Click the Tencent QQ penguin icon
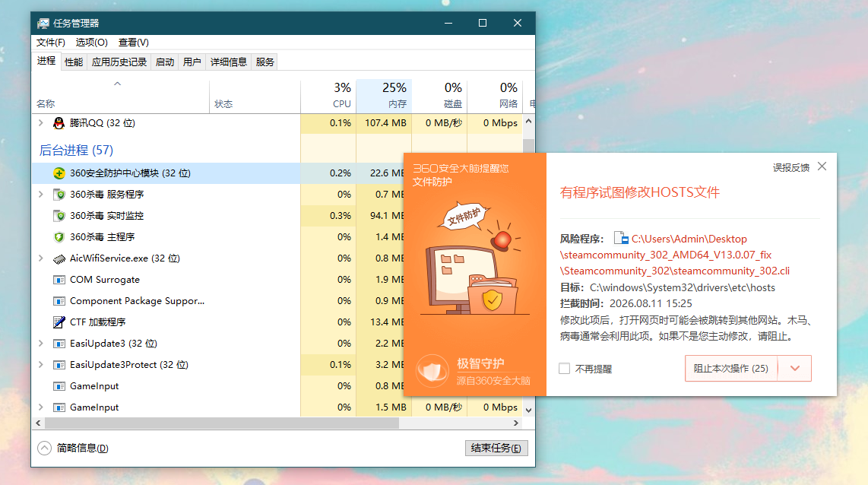This screenshot has height=485, width=868. click(x=59, y=123)
